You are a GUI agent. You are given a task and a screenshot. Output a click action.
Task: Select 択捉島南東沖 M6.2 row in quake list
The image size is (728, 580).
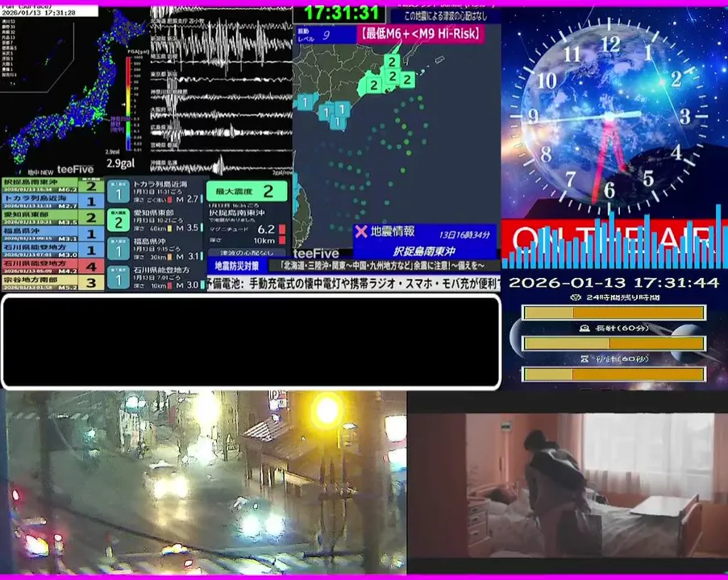pos(52,185)
